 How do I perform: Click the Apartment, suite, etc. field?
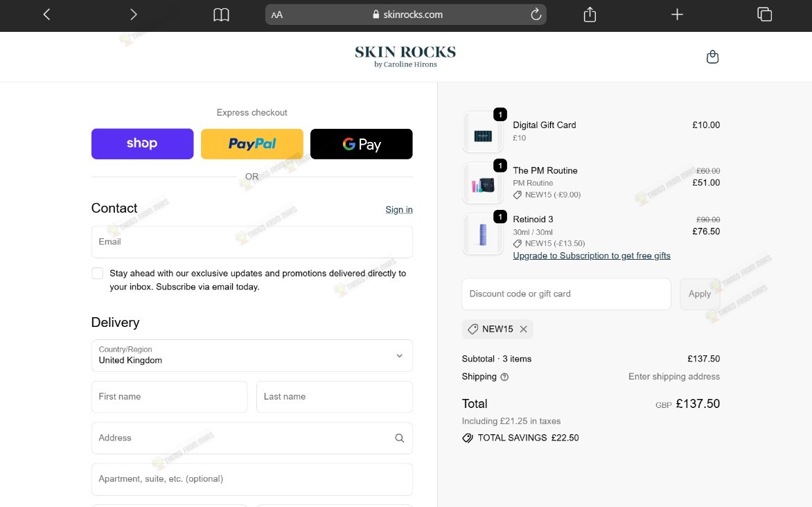pyautogui.click(x=252, y=479)
